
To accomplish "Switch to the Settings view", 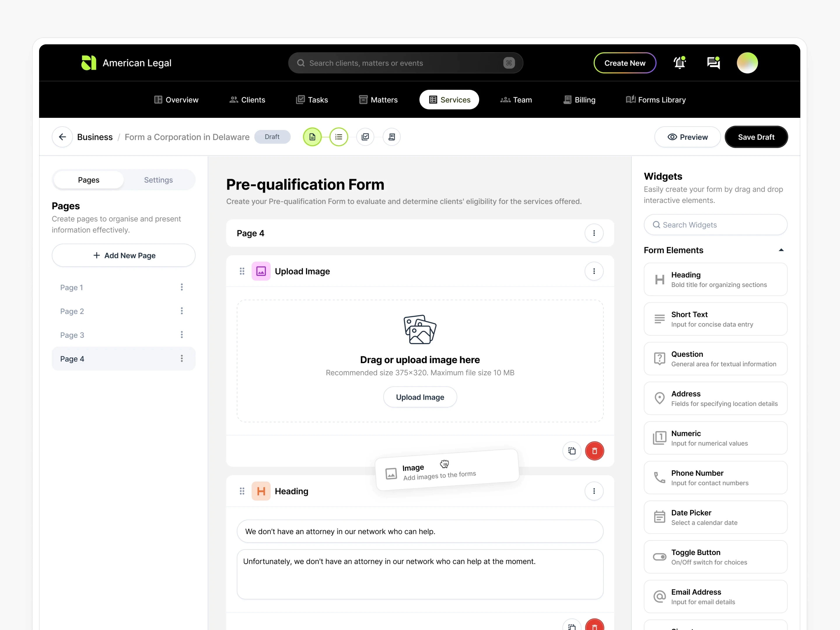I will coord(158,180).
